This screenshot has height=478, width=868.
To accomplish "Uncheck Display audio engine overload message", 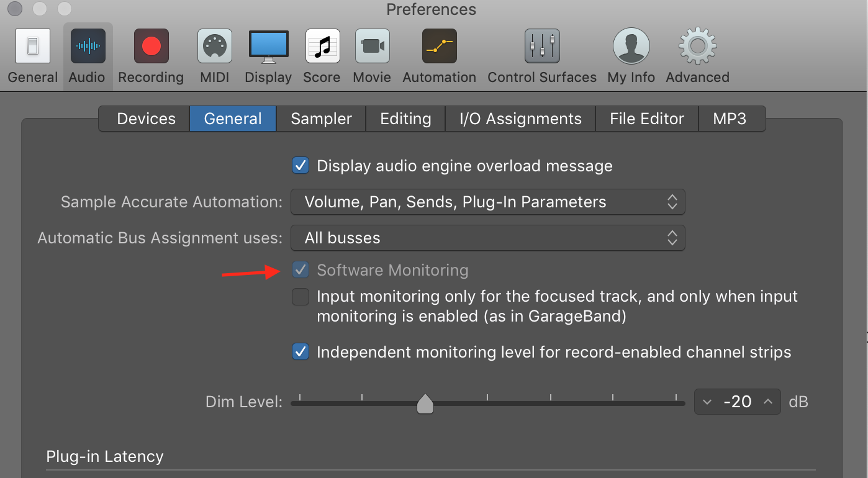I will [x=301, y=166].
